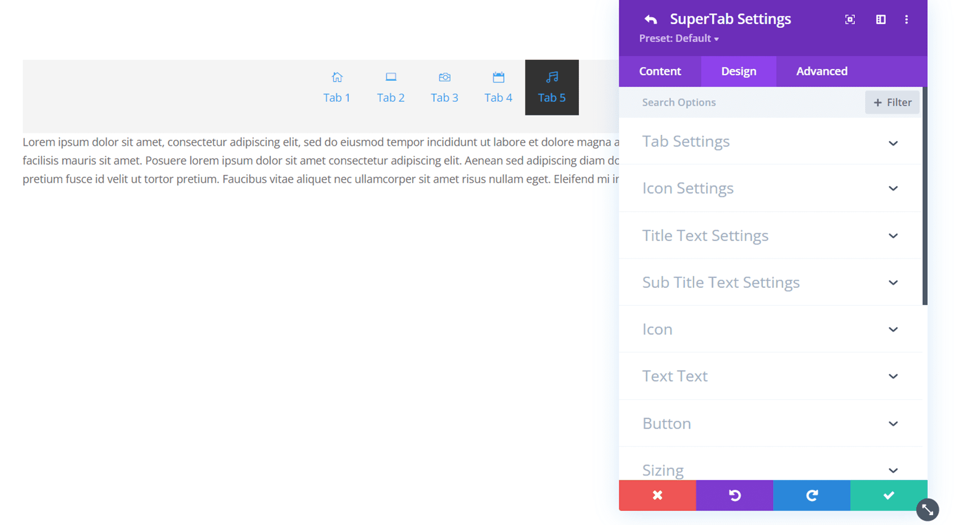The height and width of the screenshot is (525, 980).
Task: Click the Filter button
Action: coord(892,102)
